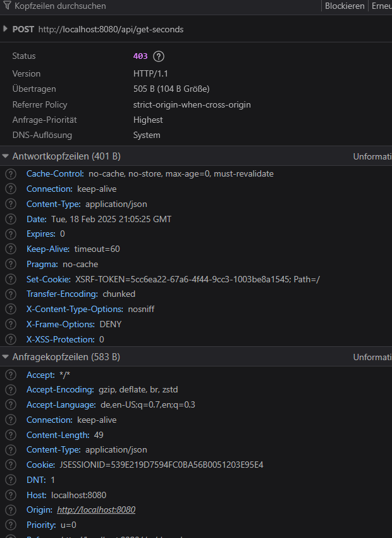Click the help icon next to status 403
The image size is (392, 538).
tap(158, 56)
